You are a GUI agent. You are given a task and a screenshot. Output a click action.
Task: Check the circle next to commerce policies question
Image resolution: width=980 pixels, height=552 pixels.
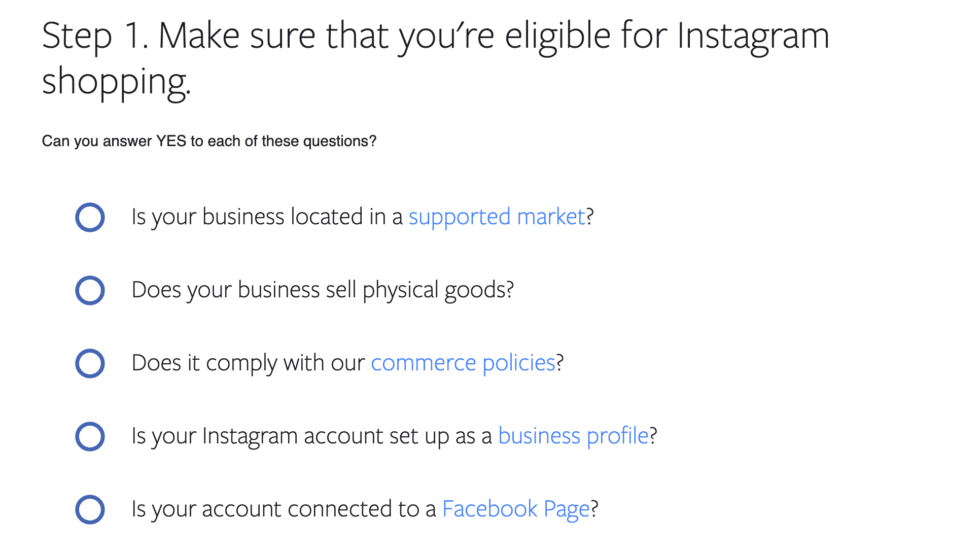pos(90,364)
